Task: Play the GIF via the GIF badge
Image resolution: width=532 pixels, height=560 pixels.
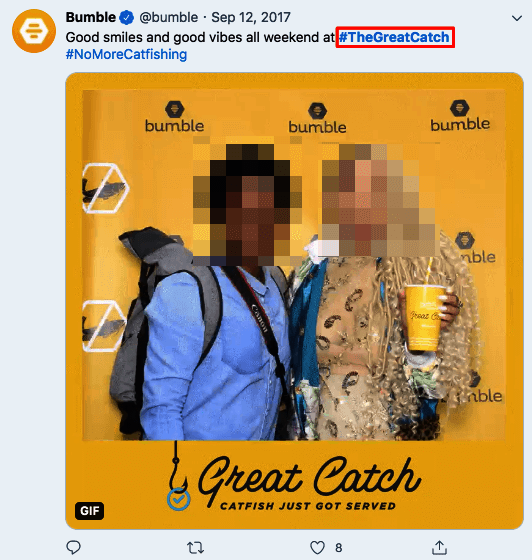Action: 89,511
